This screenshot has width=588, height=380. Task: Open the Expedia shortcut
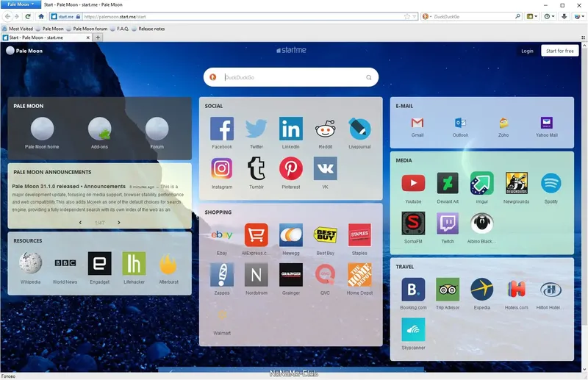tap(482, 289)
